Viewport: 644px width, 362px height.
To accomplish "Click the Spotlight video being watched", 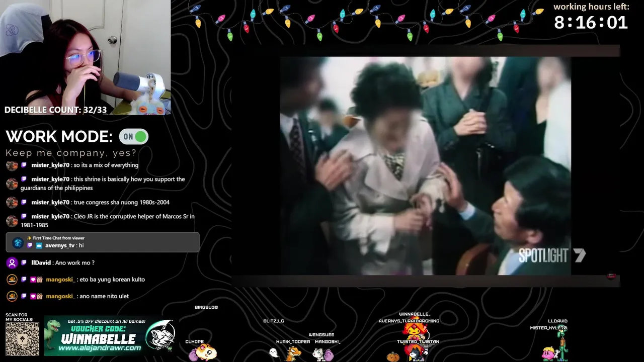I will click(426, 166).
